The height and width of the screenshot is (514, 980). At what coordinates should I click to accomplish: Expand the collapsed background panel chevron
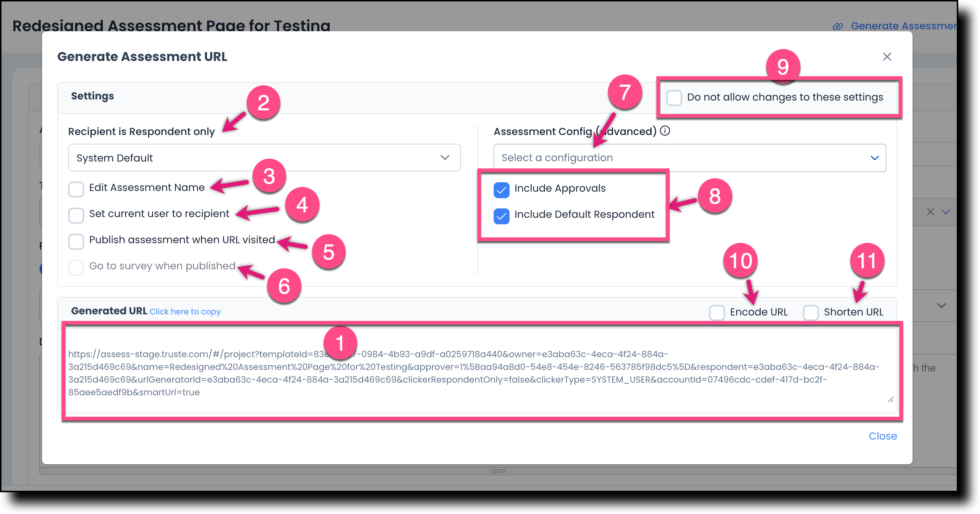pyautogui.click(x=941, y=305)
